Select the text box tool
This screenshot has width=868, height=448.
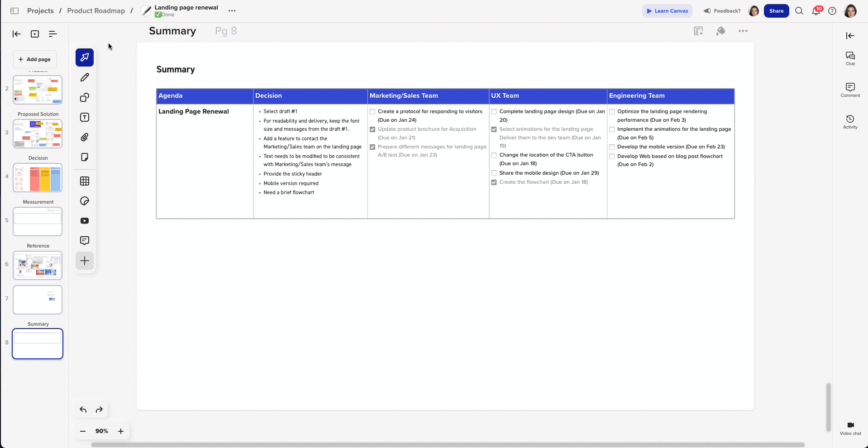pyautogui.click(x=85, y=117)
